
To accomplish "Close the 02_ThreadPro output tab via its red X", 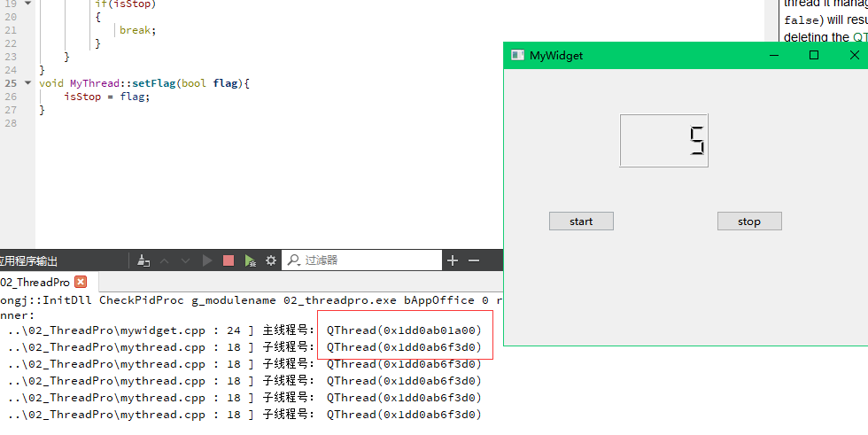I will click(81, 282).
